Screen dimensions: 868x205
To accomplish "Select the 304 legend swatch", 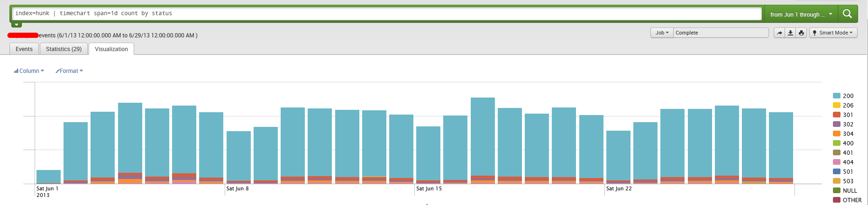I will [x=837, y=134].
